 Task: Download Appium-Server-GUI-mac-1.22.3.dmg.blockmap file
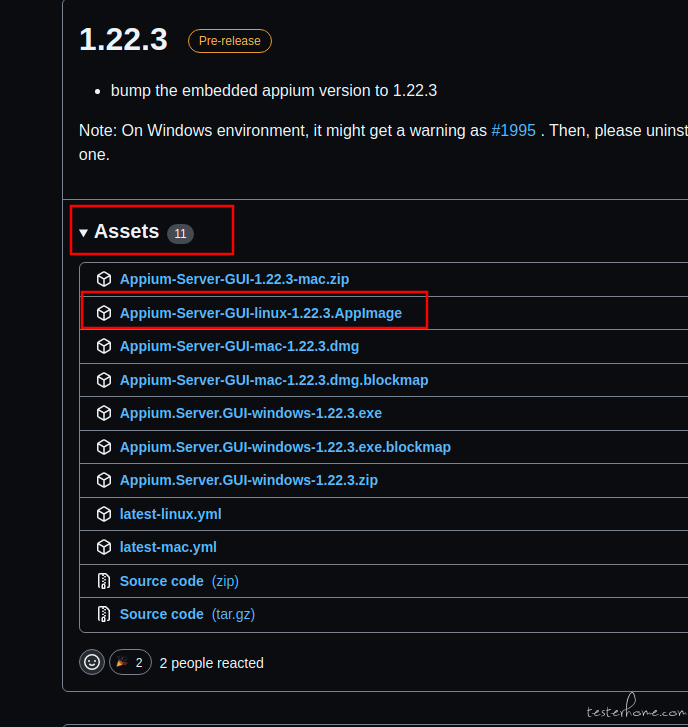[274, 380]
